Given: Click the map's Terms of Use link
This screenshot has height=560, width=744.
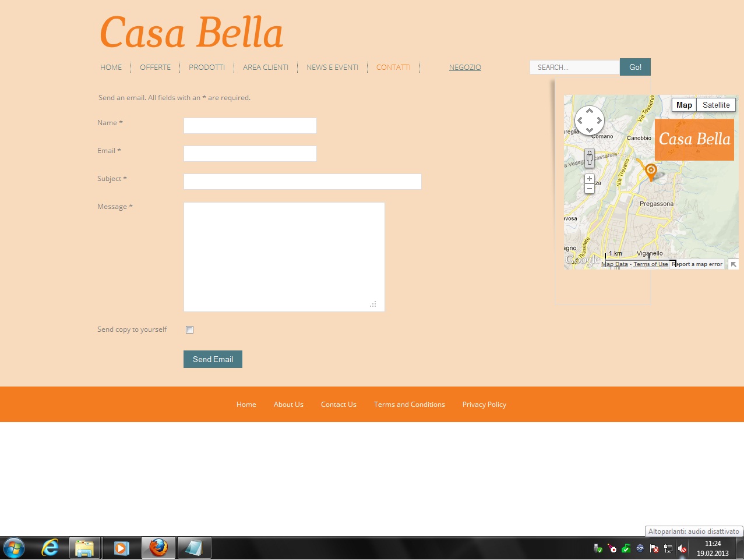Looking at the screenshot, I should [x=651, y=264].
